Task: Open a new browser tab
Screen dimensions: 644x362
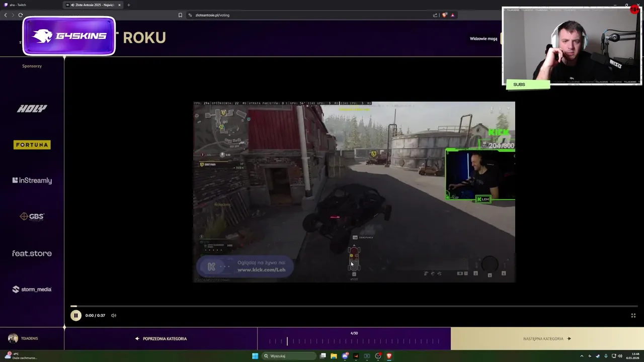Action: click(128, 5)
